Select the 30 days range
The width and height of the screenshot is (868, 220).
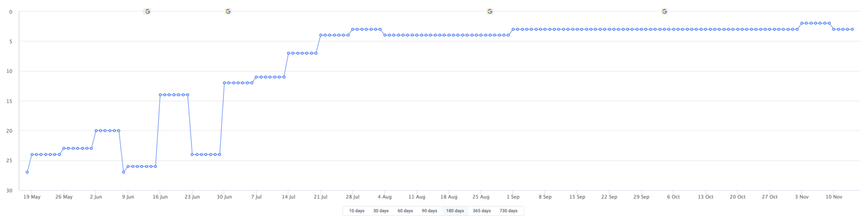(381, 211)
